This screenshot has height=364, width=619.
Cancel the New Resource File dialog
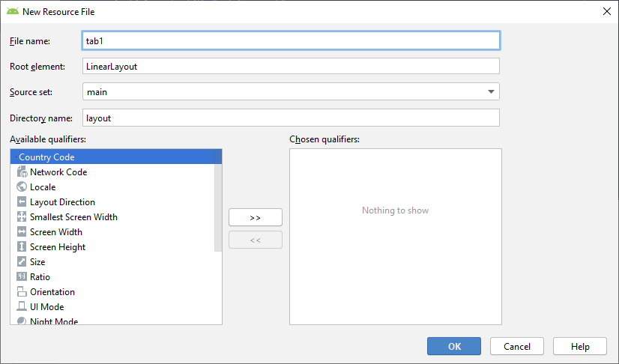pos(516,346)
